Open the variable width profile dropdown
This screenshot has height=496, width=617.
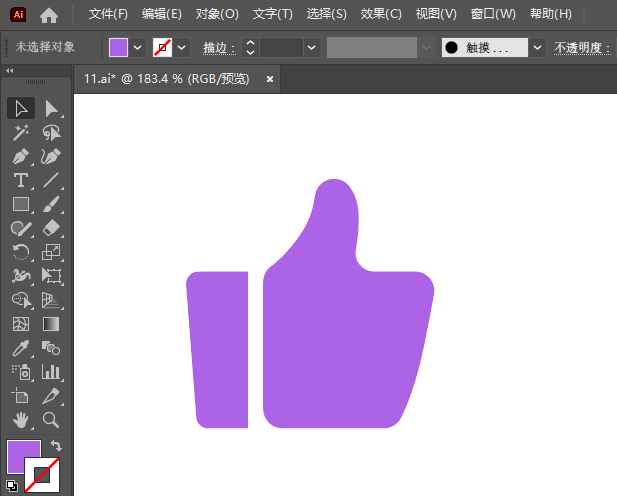pyautogui.click(x=427, y=48)
